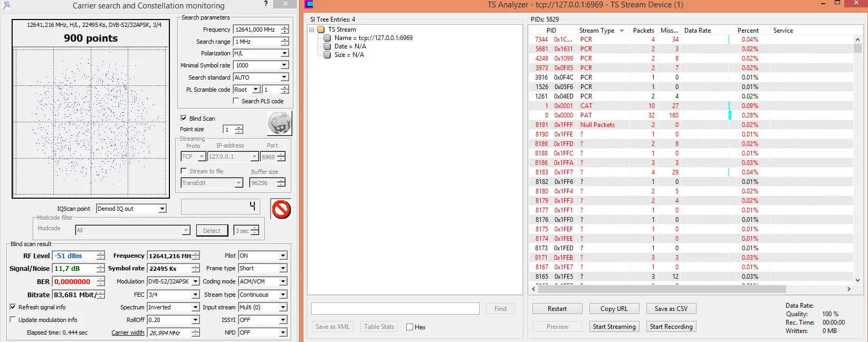Click the help question mark in title bar
Viewport: 868px width, 342px height.
click(x=265, y=4)
